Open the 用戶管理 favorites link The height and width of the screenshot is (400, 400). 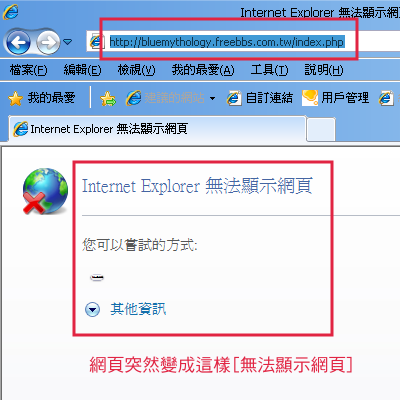[x=335, y=98]
